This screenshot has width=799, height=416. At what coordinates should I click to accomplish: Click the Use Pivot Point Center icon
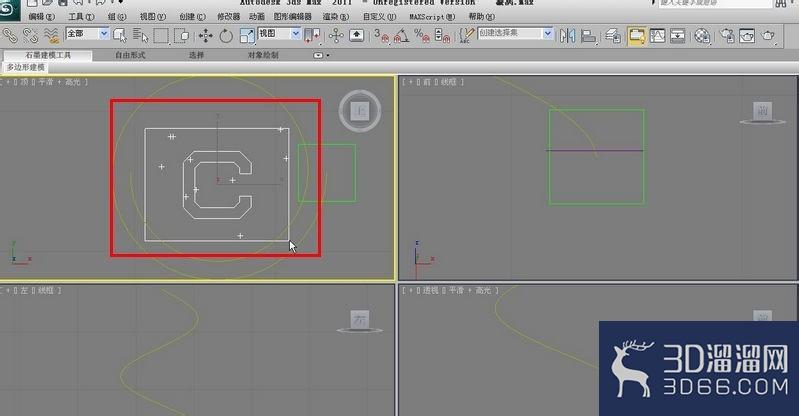[312, 35]
